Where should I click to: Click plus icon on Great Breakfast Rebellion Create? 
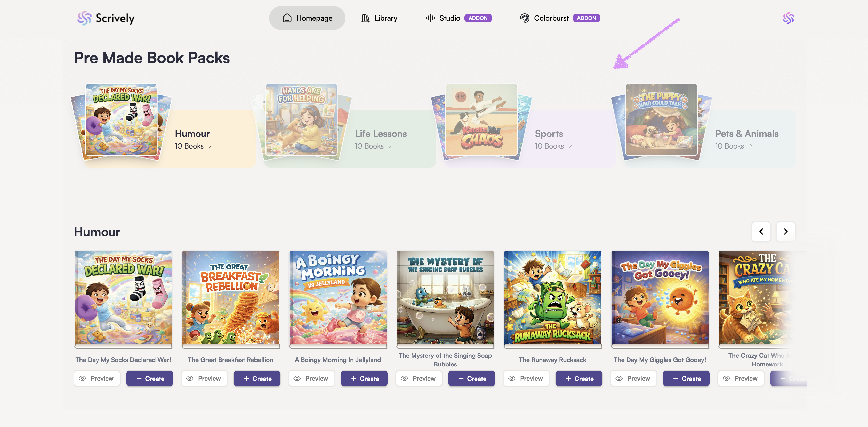246,379
